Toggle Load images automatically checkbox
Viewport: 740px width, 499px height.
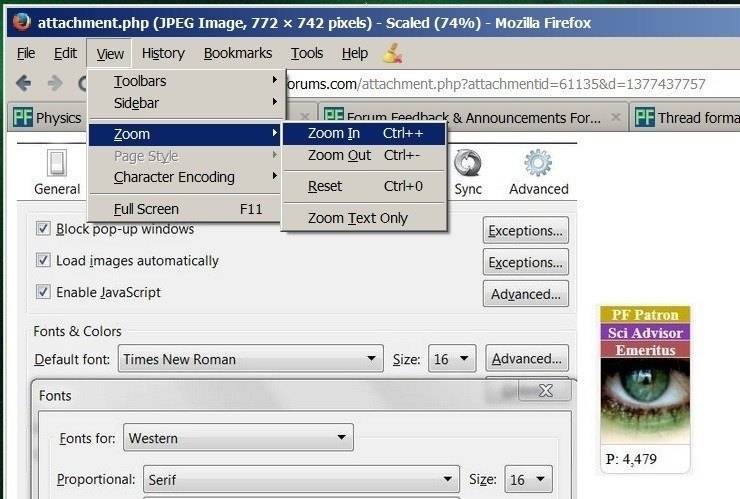(x=43, y=260)
